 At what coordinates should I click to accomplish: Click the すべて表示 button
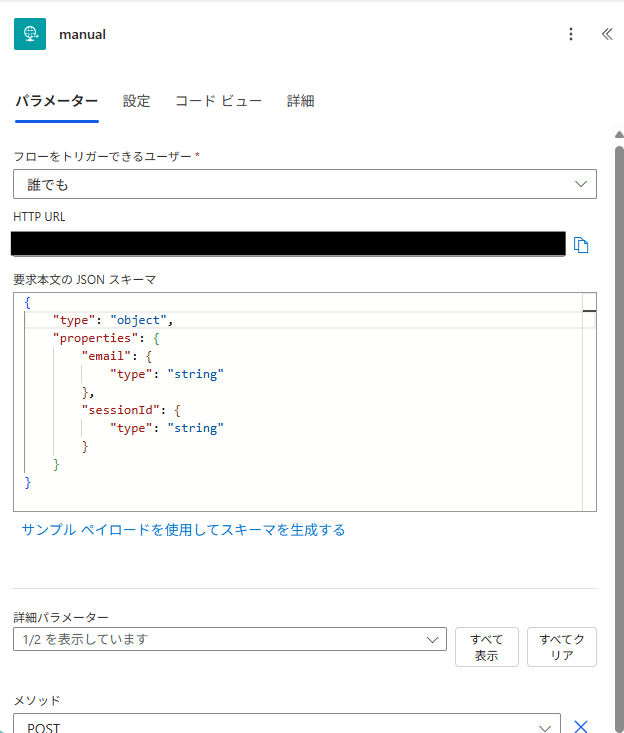(x=487, y=647)
